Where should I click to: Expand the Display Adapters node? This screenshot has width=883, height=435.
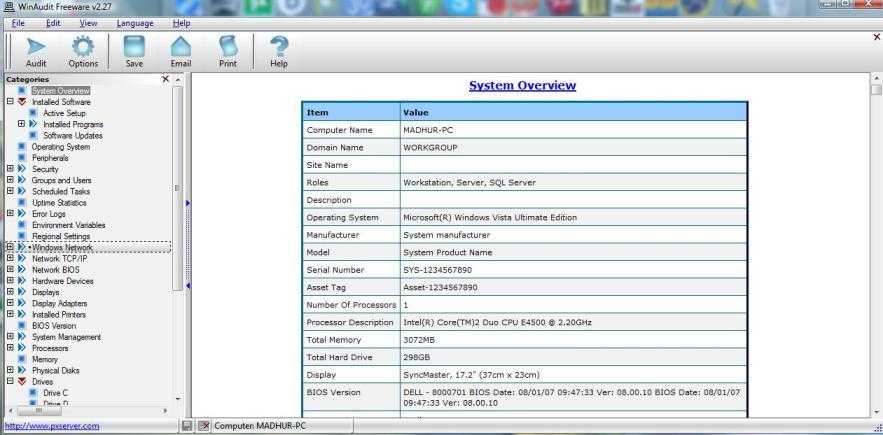coord(10,303)
